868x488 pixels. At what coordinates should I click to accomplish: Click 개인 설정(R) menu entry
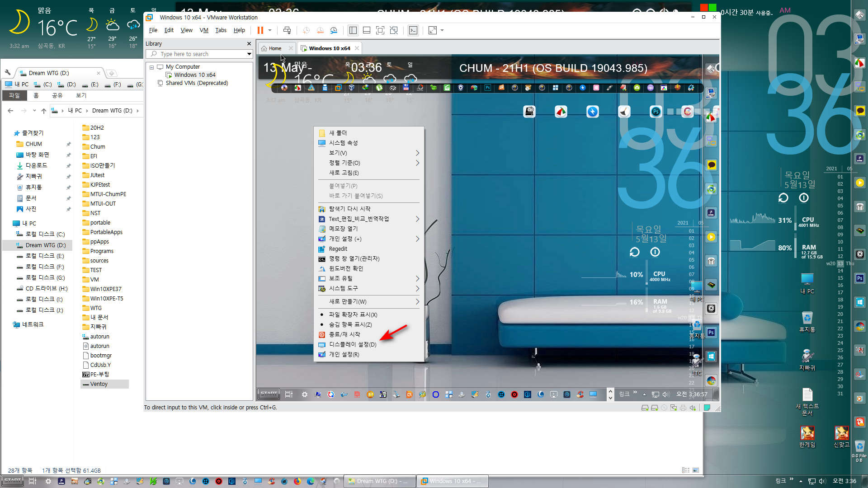pyautogui.click(x=368, y=354)
